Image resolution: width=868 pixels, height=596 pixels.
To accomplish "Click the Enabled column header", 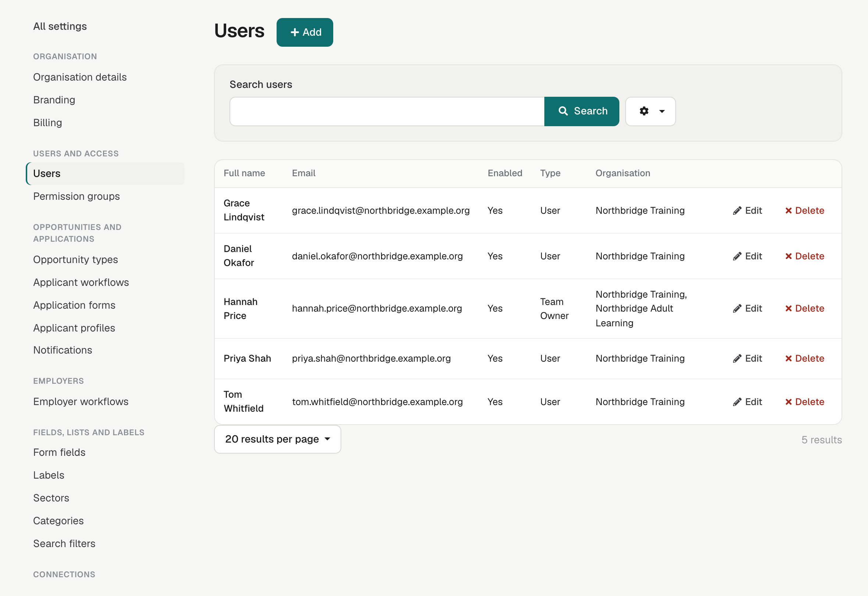I will click(505, 173).
